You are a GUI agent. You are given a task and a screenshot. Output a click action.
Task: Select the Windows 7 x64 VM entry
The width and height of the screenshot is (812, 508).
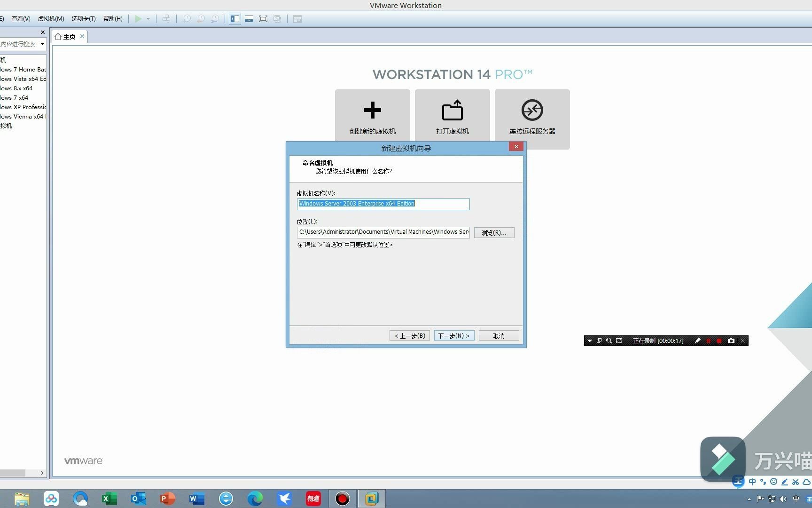click(x=14, y=97)
